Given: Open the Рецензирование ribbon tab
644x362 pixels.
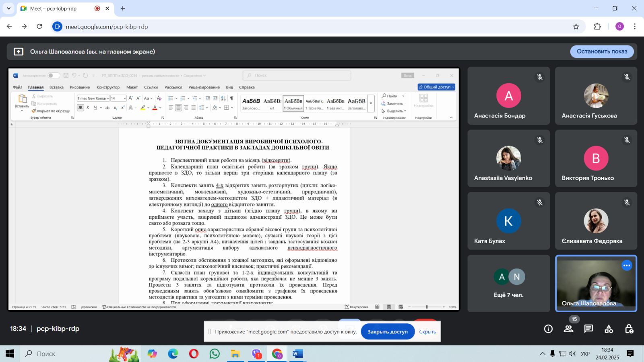Looking at the screenshot, I should (204, 87).
